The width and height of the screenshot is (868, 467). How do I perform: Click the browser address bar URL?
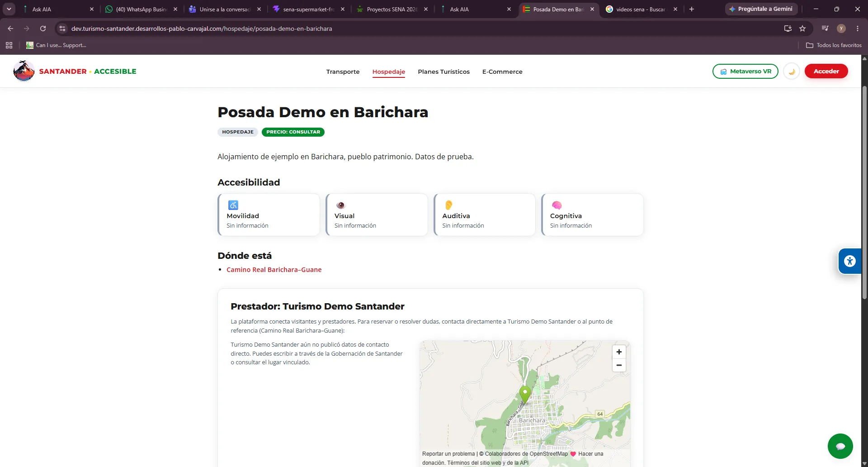pyautogui.click(x=202, y=29)
